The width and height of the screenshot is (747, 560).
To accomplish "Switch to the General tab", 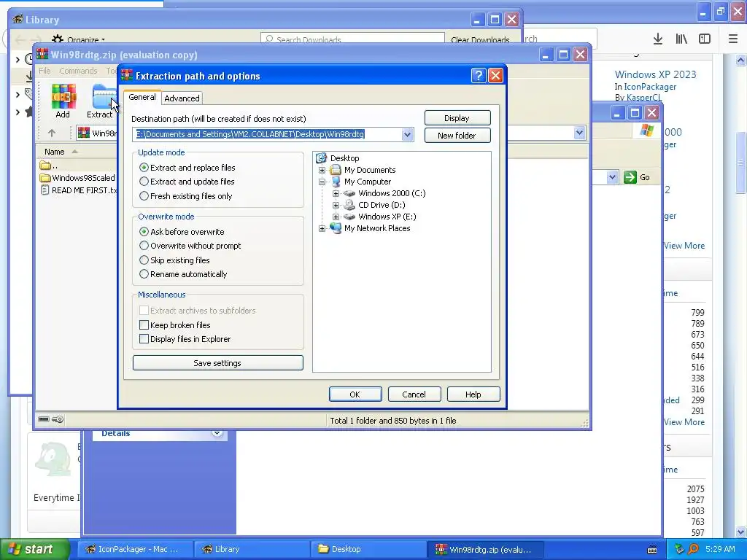I will coord(142,97).
